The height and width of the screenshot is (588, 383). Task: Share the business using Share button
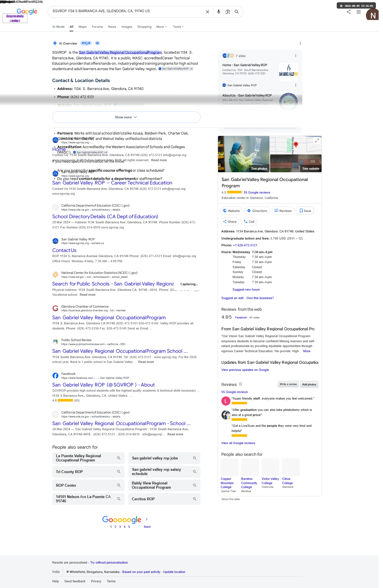pos(230,222)
